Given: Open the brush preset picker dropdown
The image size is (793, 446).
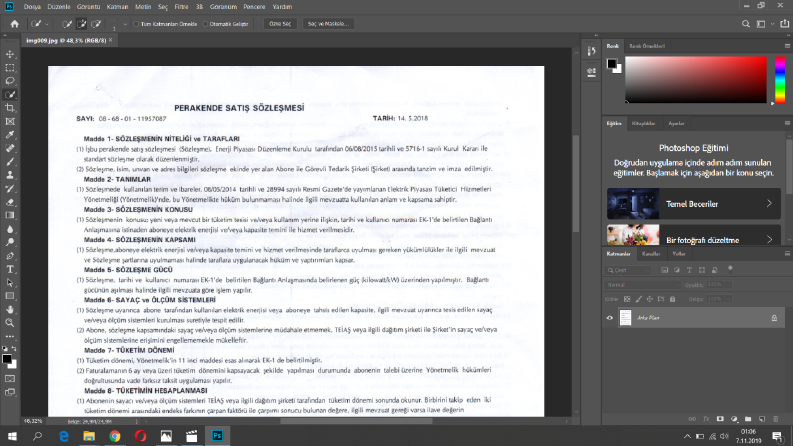Looking at the screenshot, I should [x=125, y=24].
